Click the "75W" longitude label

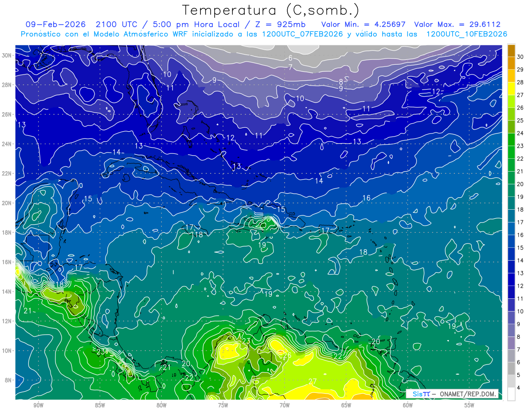pyautogui.click(x=223, y=405)
